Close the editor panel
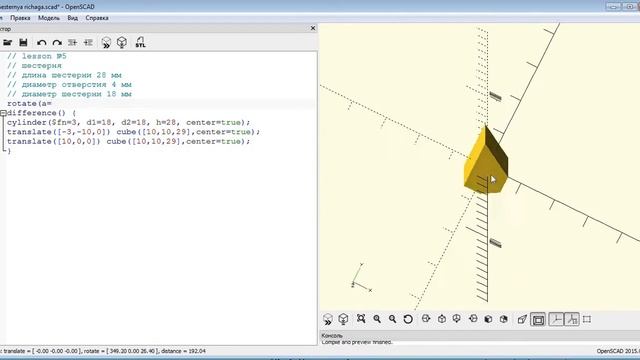Screen dimensions: 640x360 313,28
